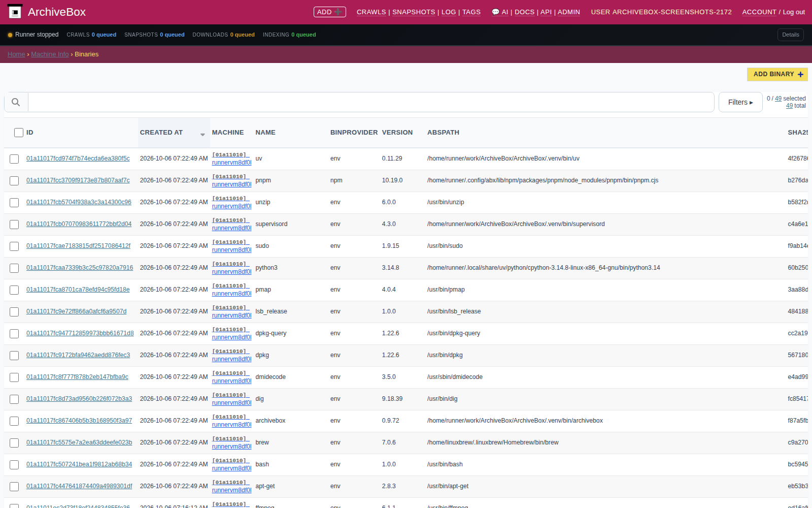Open the ACCOUNT link
Image resolution: width=812 pixels, height=508 pixels.
759,12
